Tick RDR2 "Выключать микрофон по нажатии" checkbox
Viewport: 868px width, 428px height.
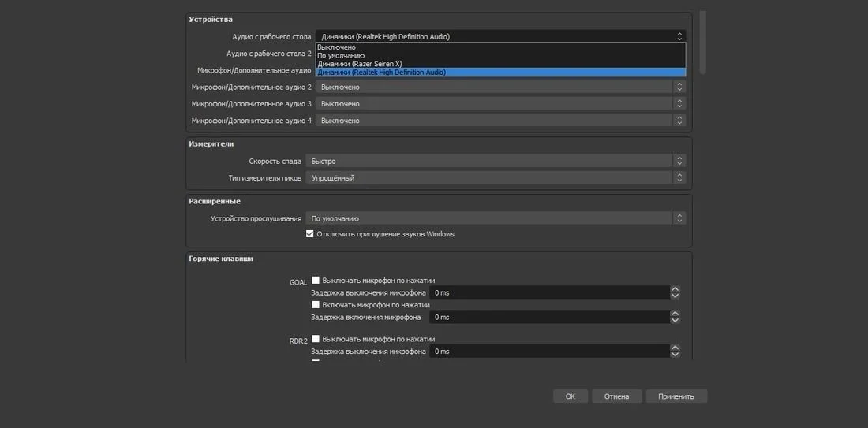(316, 338)
